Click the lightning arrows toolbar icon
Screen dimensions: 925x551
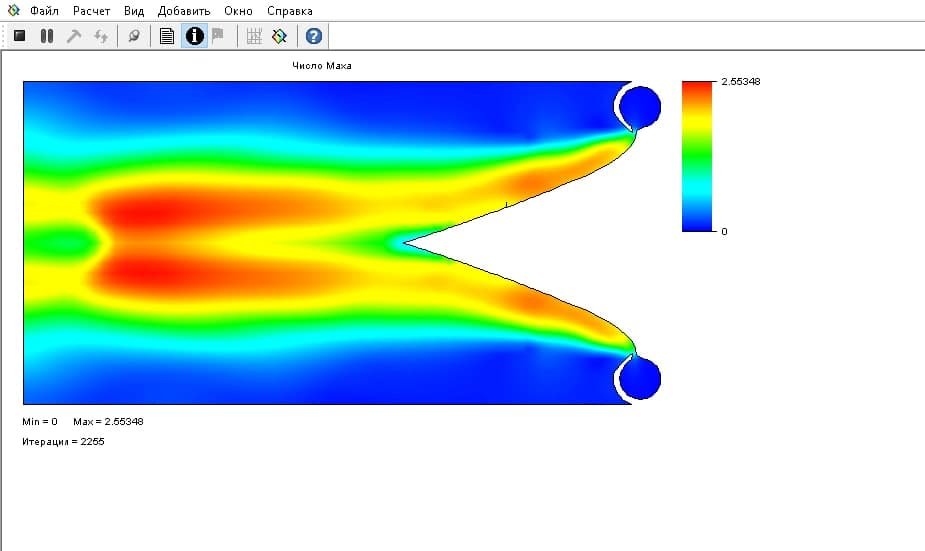(101, 36)
